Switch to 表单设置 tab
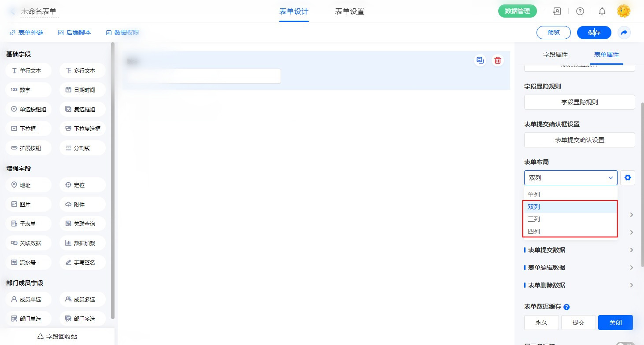 tap(349, 11)
